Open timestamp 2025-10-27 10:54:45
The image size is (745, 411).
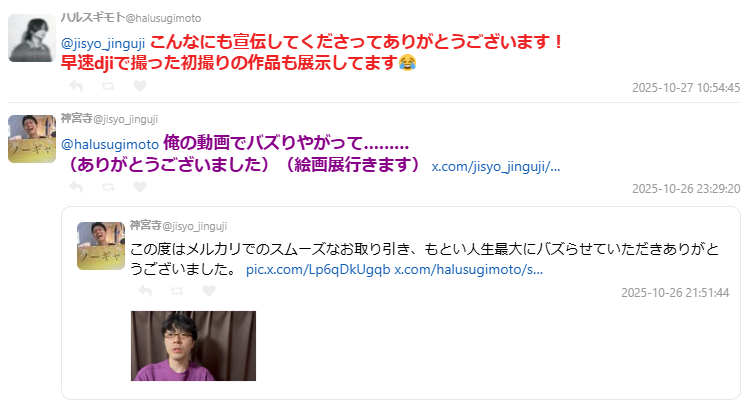(686, 88)
